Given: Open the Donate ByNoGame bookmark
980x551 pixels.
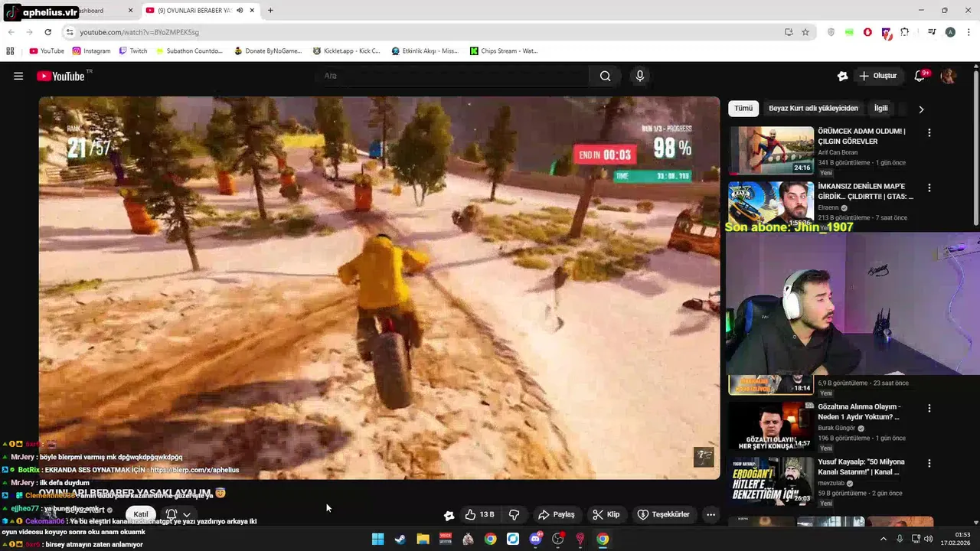Looking at the screenshot, I should click(x=269, y=51).
